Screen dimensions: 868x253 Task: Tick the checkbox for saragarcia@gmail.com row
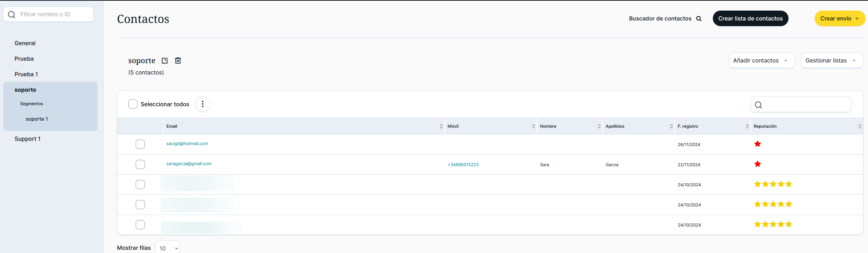pos(140,164)
